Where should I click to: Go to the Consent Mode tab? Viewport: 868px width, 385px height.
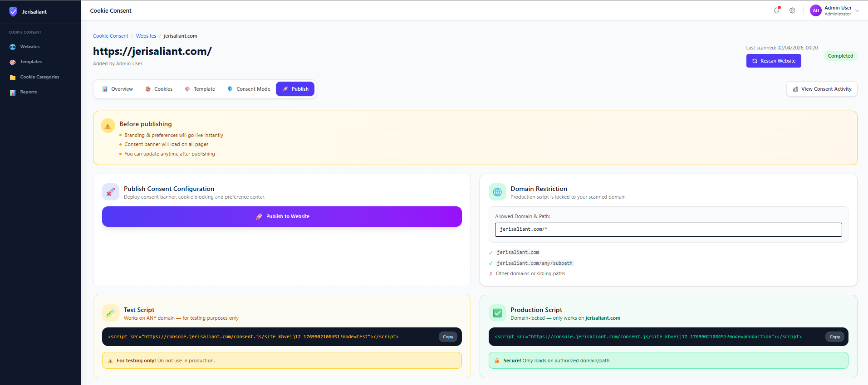(x=249, y=89)
